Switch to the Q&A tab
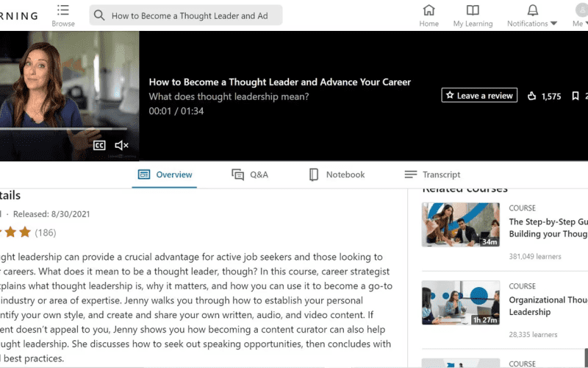 250,174
